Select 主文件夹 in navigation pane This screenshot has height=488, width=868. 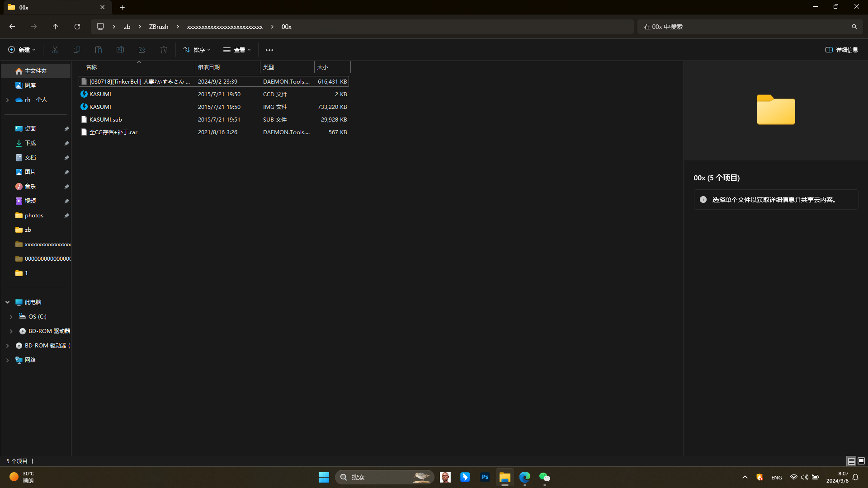coord(36,71)
